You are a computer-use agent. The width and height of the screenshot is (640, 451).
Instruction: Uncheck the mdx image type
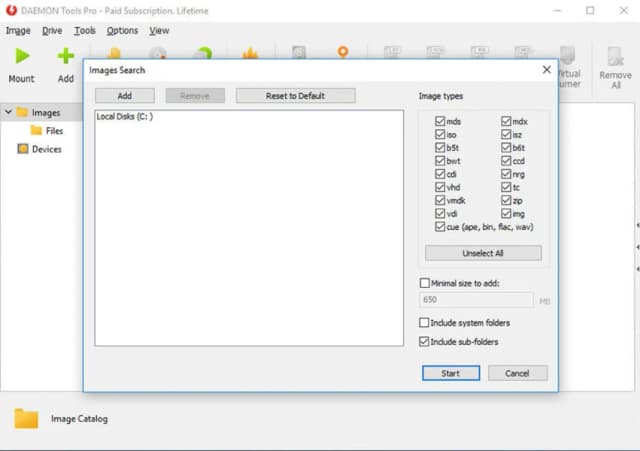[506, 121]
